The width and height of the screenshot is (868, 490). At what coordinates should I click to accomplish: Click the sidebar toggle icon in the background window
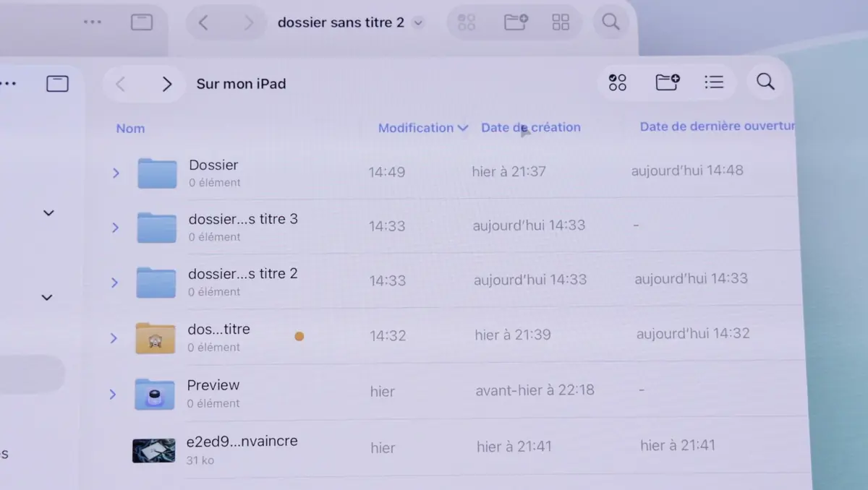pyautogui.click(x=142, y=22)
